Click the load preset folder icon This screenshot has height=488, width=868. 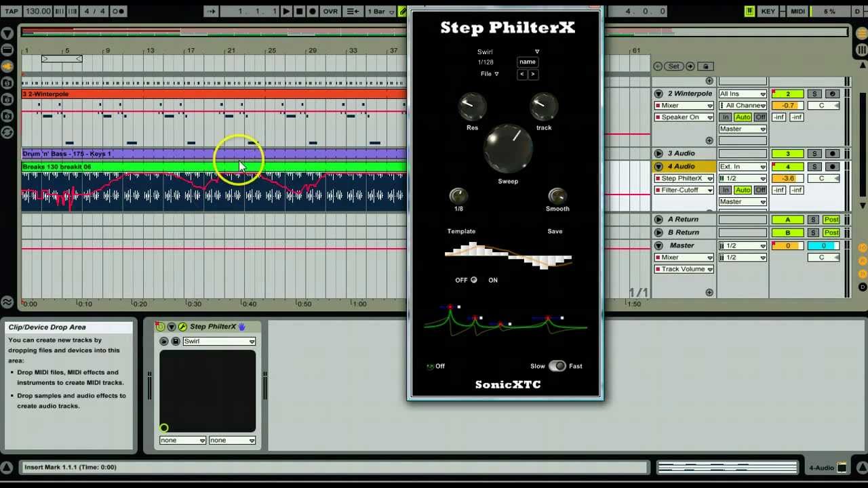[164, 341]
